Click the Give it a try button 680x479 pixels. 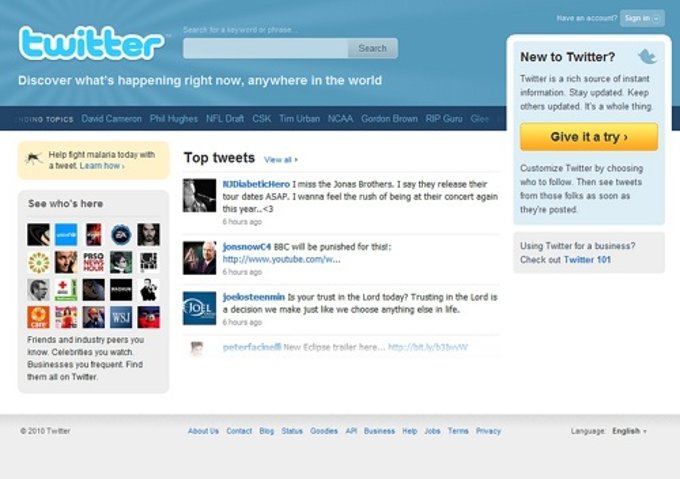point(589,137)
